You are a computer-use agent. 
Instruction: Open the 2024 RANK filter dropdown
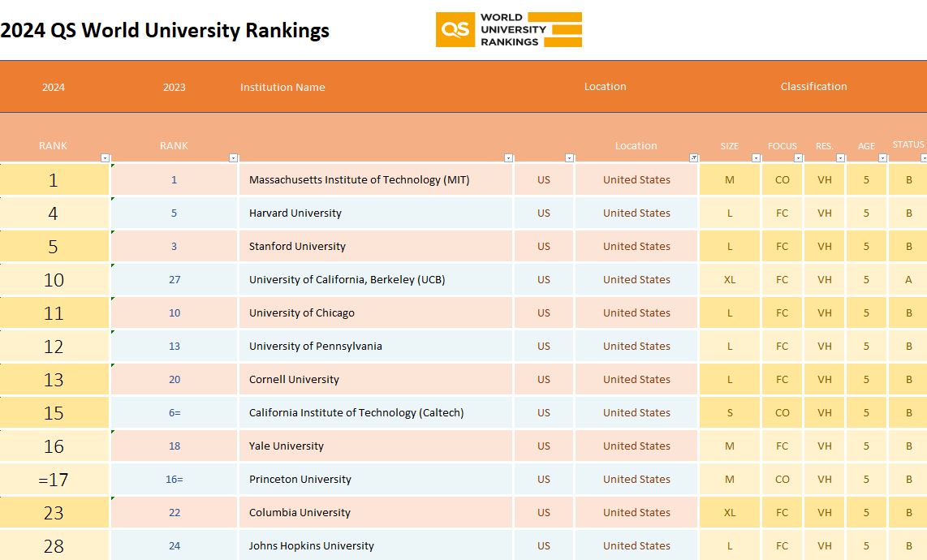tap(105, 158)
